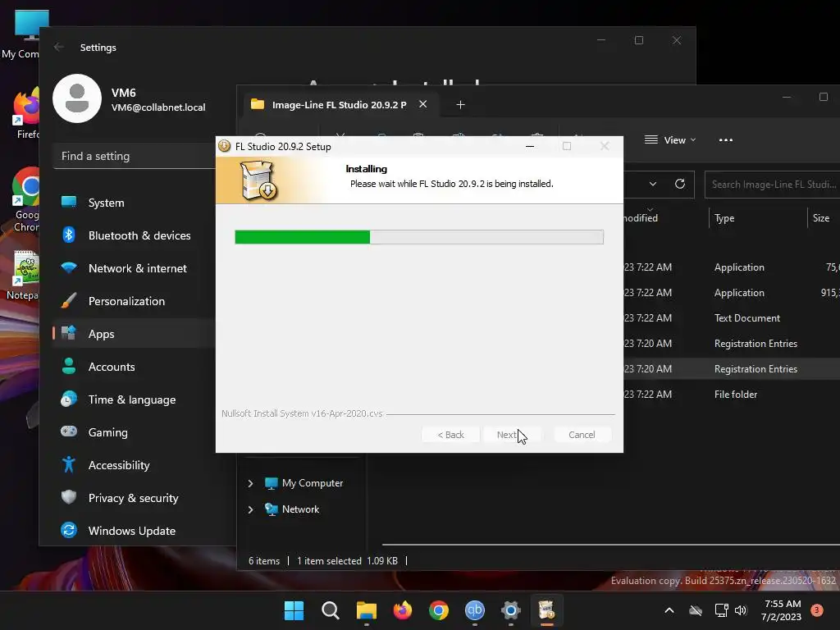Open taskbar Search magnifier

click(x=330, y=610)
